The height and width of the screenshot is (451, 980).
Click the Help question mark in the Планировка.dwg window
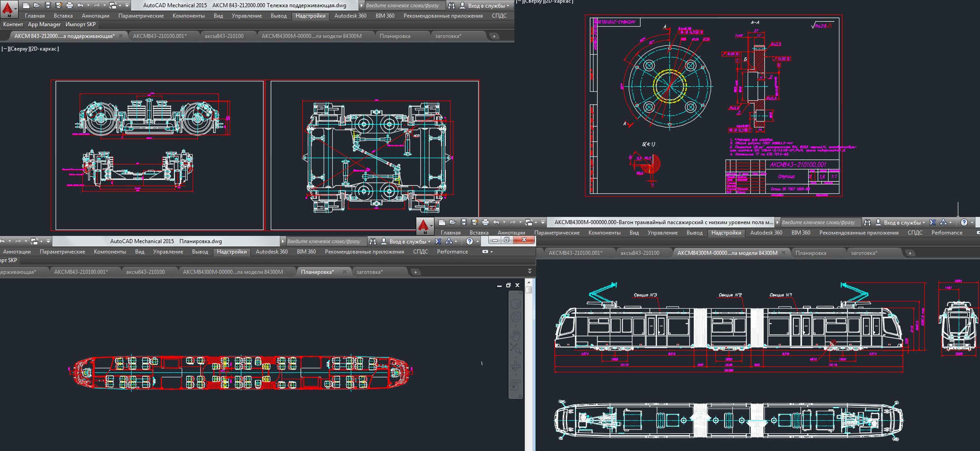470,241
